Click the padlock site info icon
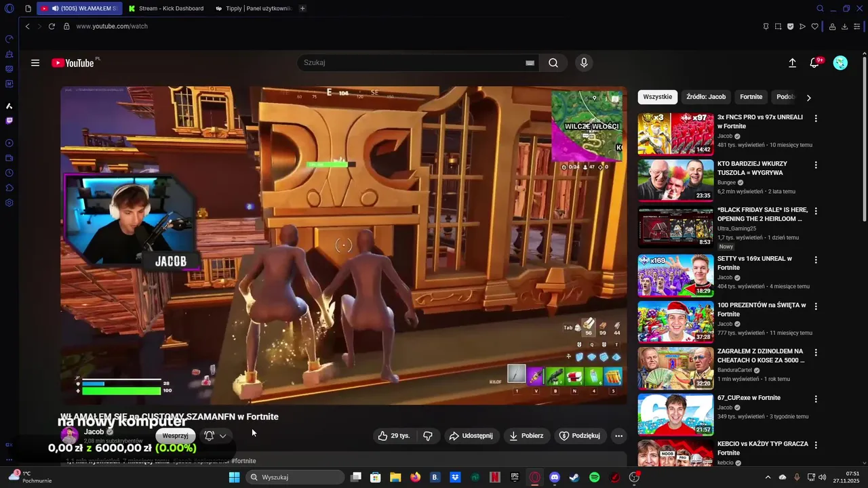 pos(66,26)
